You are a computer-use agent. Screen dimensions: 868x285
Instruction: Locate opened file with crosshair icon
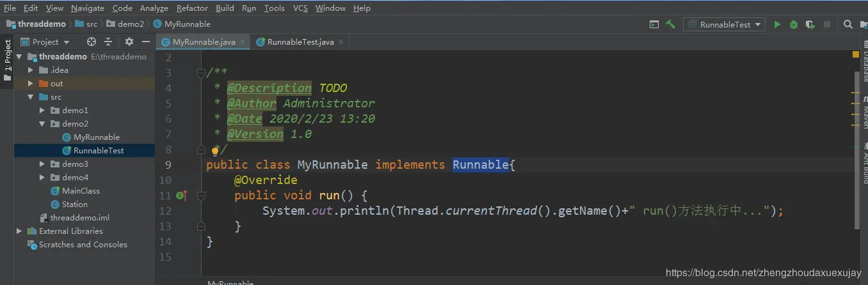(92, 42)
